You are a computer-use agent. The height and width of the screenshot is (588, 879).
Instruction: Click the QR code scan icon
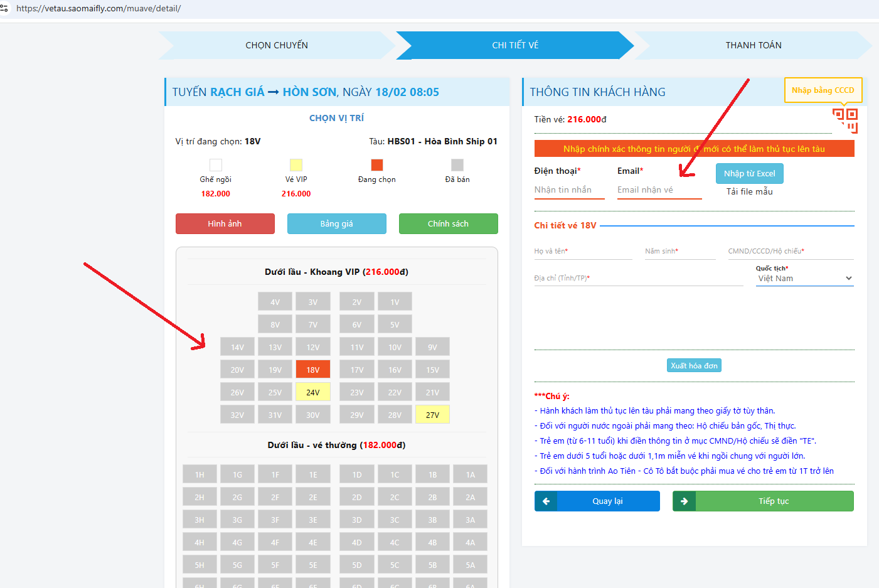point(844,120)
